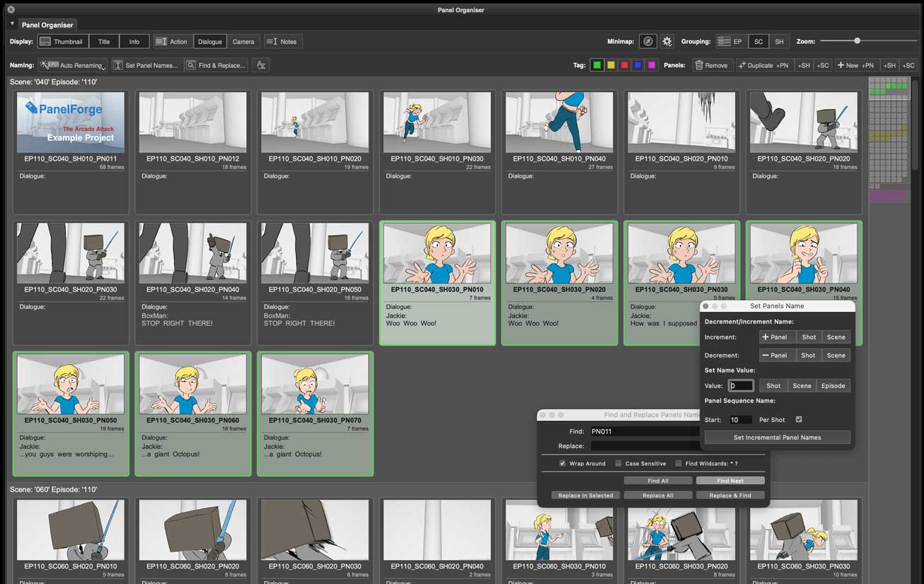Toggle Per Shot checkbox
Viewport: 924px width, 584px height.
coord(799,420)
